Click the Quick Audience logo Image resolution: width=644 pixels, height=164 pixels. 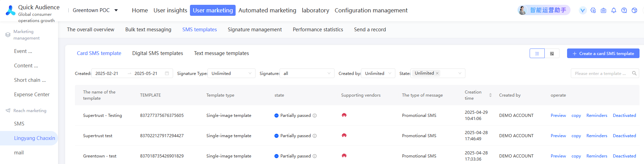pyautogui.click(x=11, y=10)
